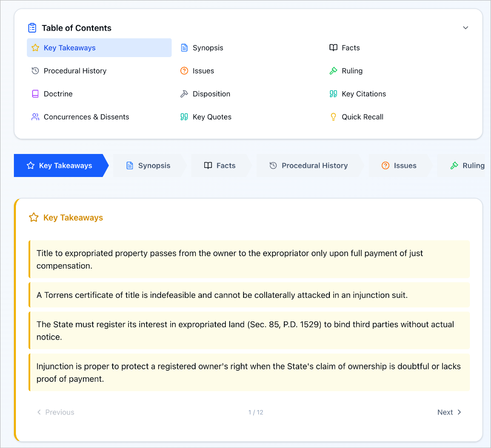This screenshot has height=448, width=491.
Task: Select the gavel icon next to Ruling
Action: [333, 71]
